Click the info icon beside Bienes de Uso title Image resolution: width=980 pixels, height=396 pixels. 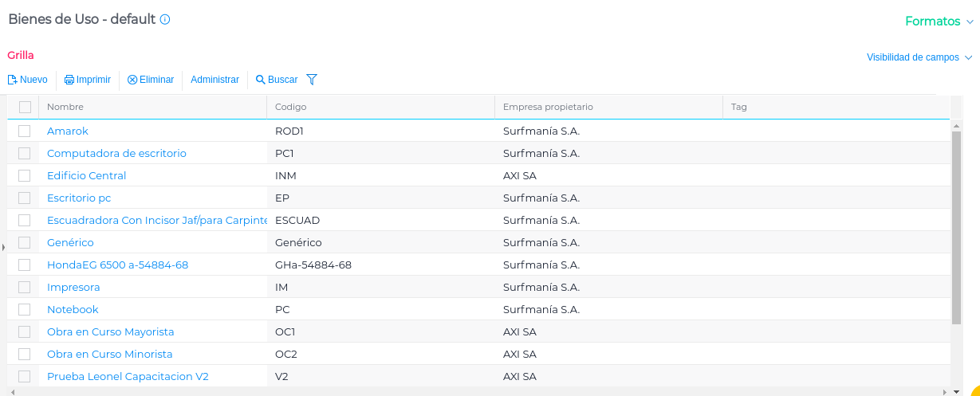165,20
